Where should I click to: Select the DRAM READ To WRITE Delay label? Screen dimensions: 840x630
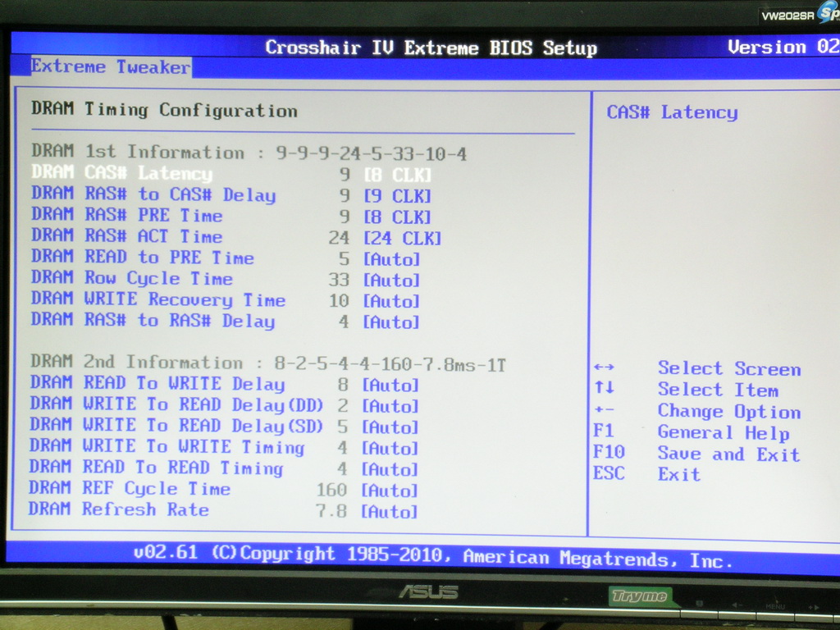pos(157,384)
